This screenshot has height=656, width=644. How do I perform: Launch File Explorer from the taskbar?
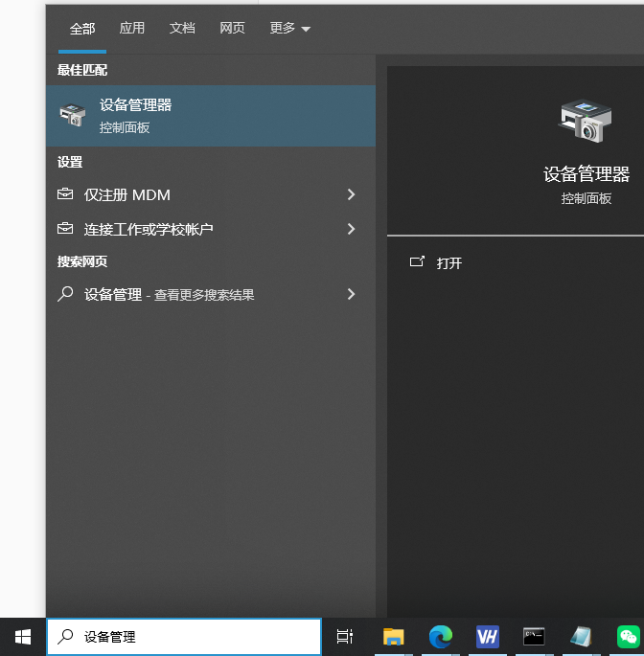pyautogui.click(x=393, y=637)
